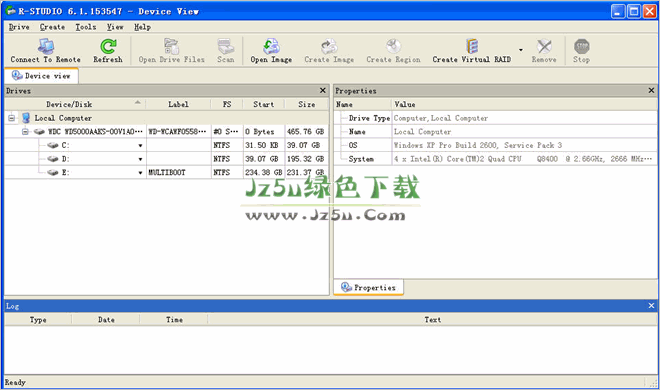Click the C: partition disk icon
The image size is (660, 390).
[x=53, y=145]
